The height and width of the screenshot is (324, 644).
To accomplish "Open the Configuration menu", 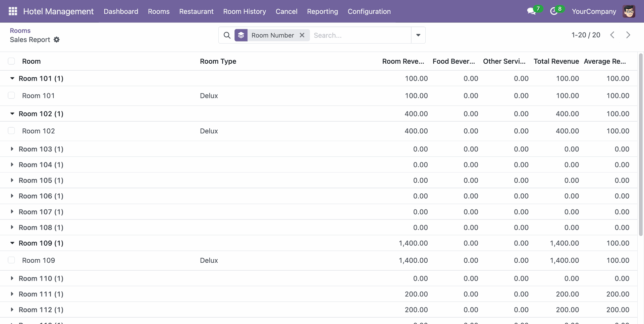I will 369,11.
